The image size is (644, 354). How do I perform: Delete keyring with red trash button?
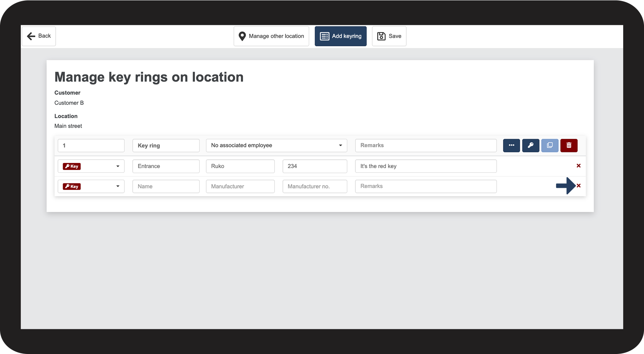click(x=569, y=145)
